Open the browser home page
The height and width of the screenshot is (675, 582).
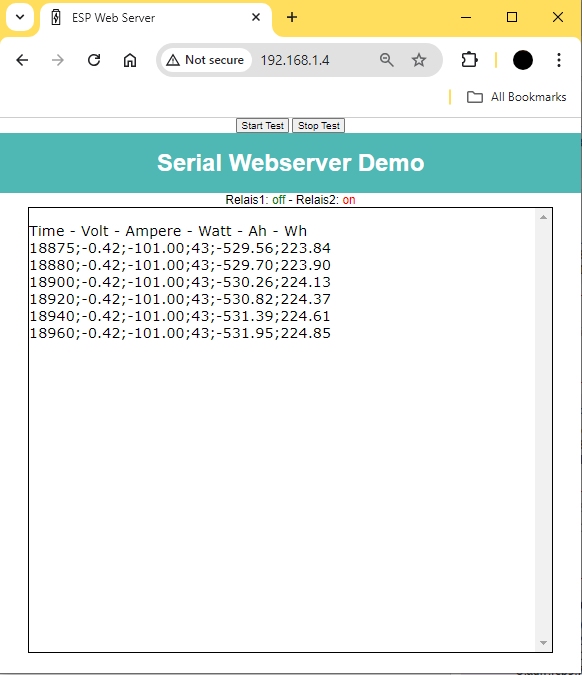click(130, 60)
